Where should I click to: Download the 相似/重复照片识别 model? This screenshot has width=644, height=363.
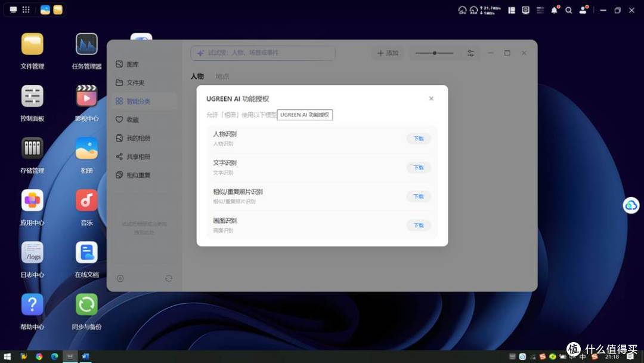click(419, 196)
